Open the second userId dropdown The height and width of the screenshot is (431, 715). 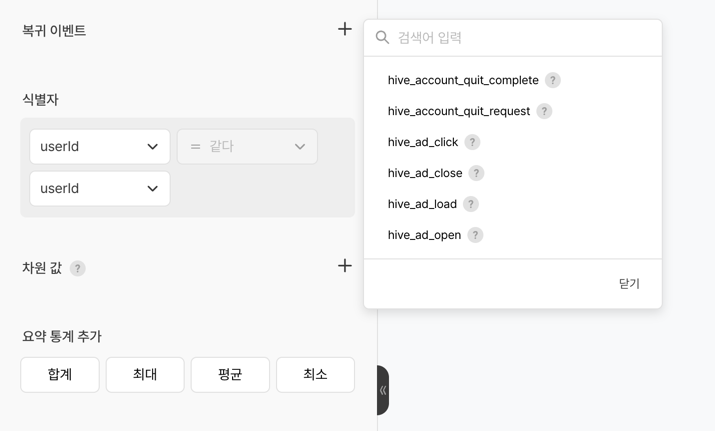click(99, 188)
